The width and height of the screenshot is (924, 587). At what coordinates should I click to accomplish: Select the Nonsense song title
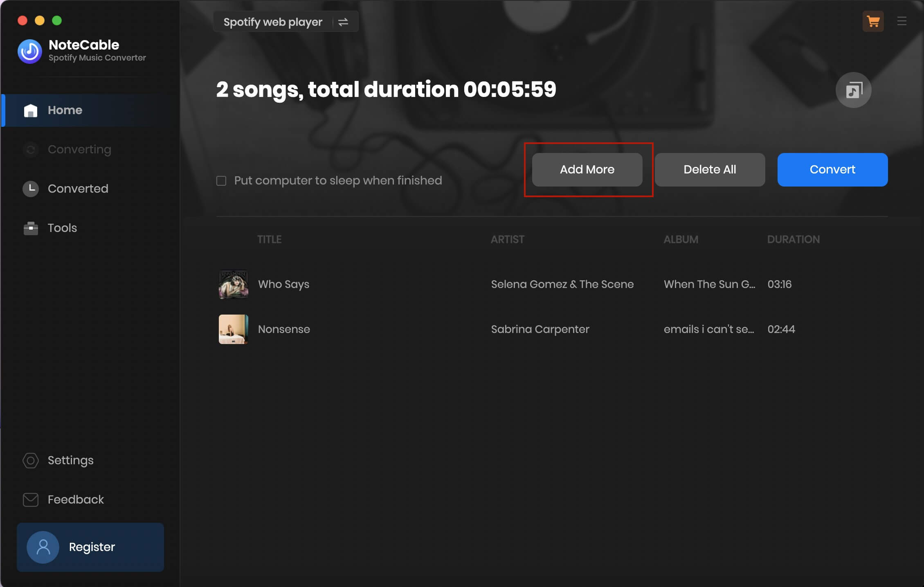pos(284,329)
